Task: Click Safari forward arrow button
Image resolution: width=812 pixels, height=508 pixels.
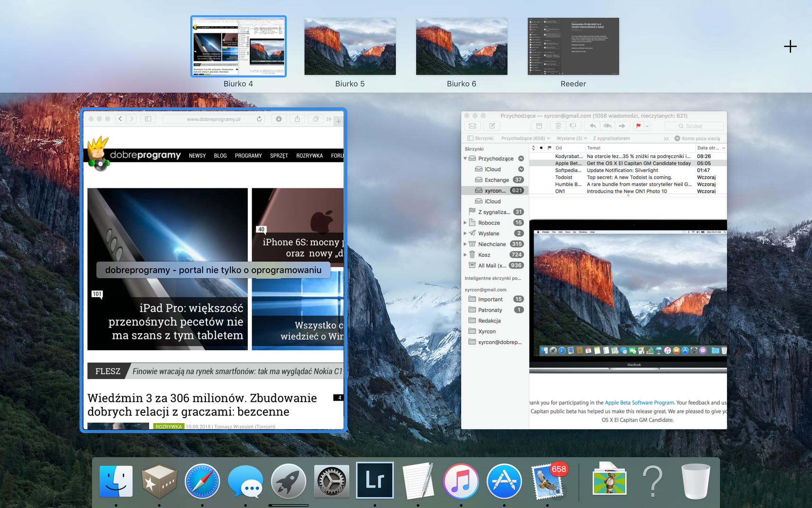Action: [x=132, y=119]
